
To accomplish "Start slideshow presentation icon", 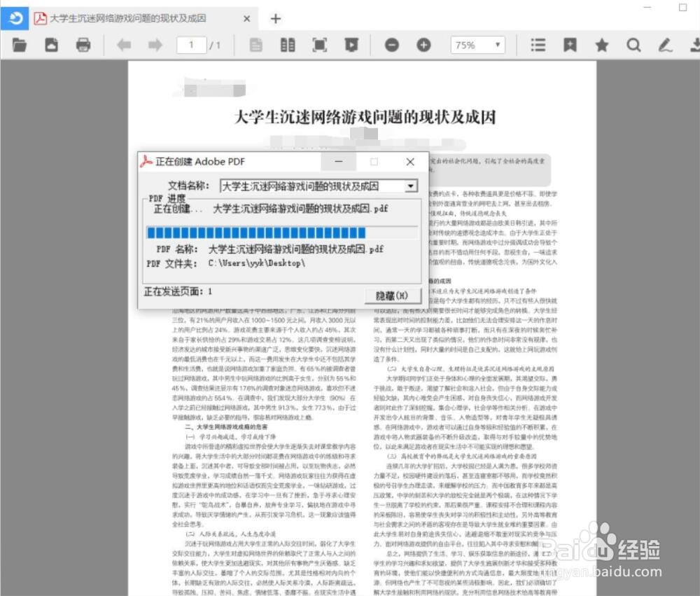I will click(351, 45).
